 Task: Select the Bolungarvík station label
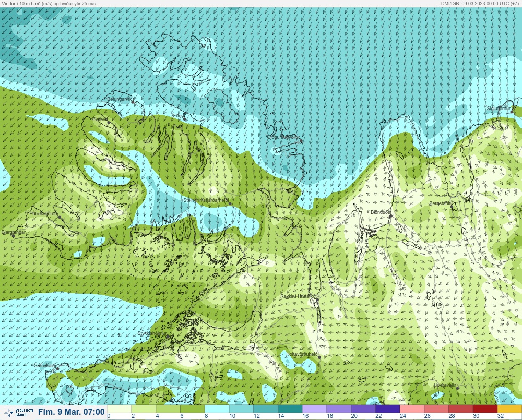tap(119, 99)
